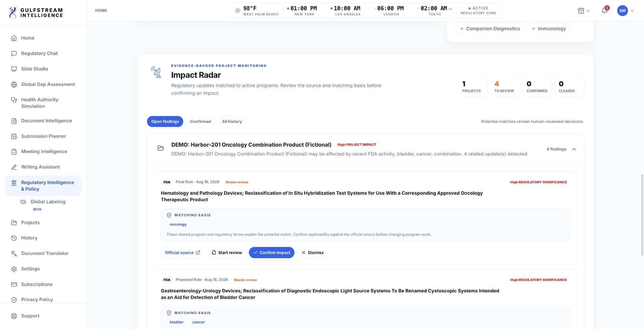
Task: Click the CONFIRMED count card
Action: click(537, 87)
